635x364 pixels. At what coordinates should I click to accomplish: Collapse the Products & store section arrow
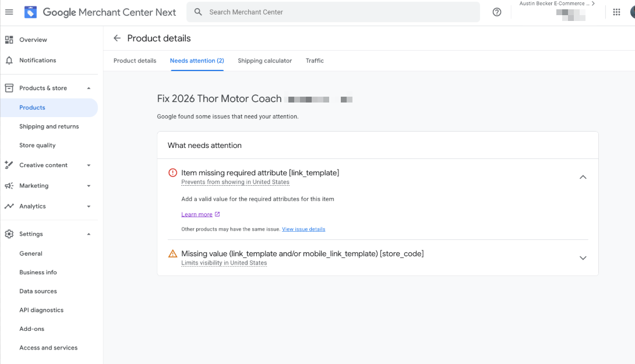tap(89, 88)
